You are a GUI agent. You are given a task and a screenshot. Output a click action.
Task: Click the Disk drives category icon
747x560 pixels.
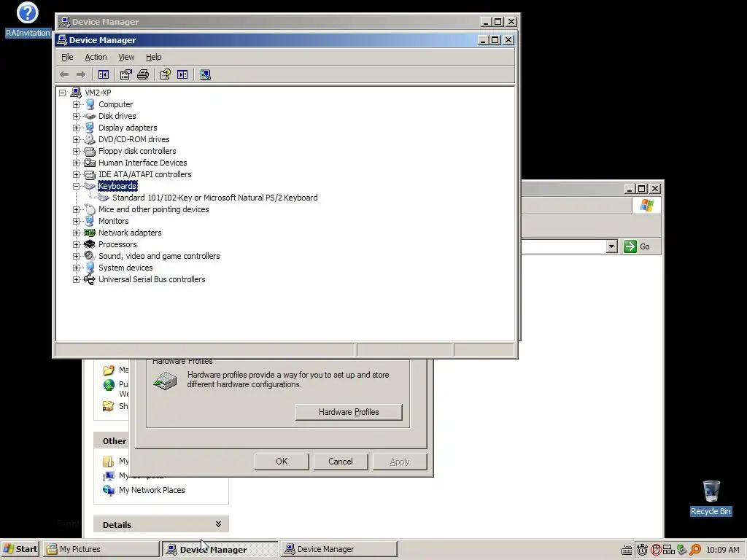[x=90, y=116]
